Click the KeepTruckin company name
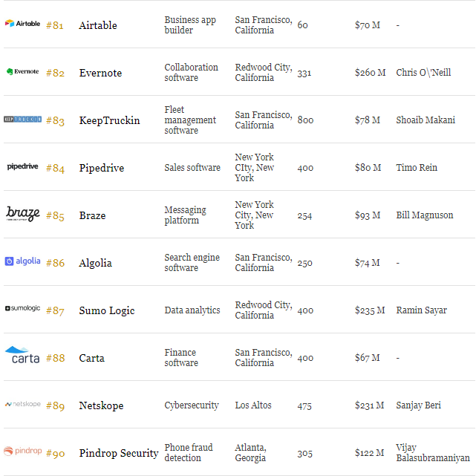Viewport: 476px width, 476px height. (109, 120)
